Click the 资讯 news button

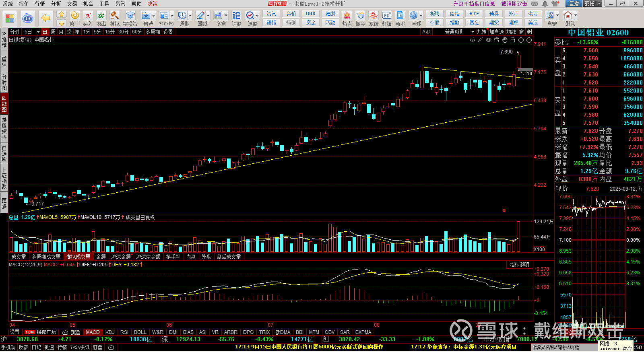tap(271, 14)
